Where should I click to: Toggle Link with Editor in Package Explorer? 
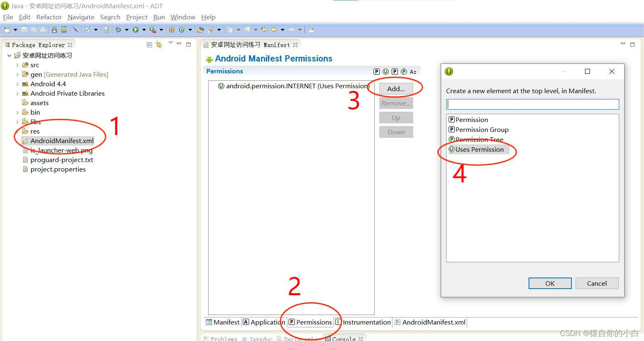[159, 45]
